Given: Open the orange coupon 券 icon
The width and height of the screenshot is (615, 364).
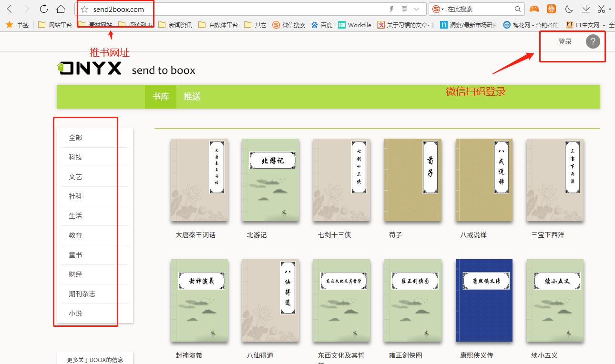Looking at the screenshot, I should (x=551, y=9).
